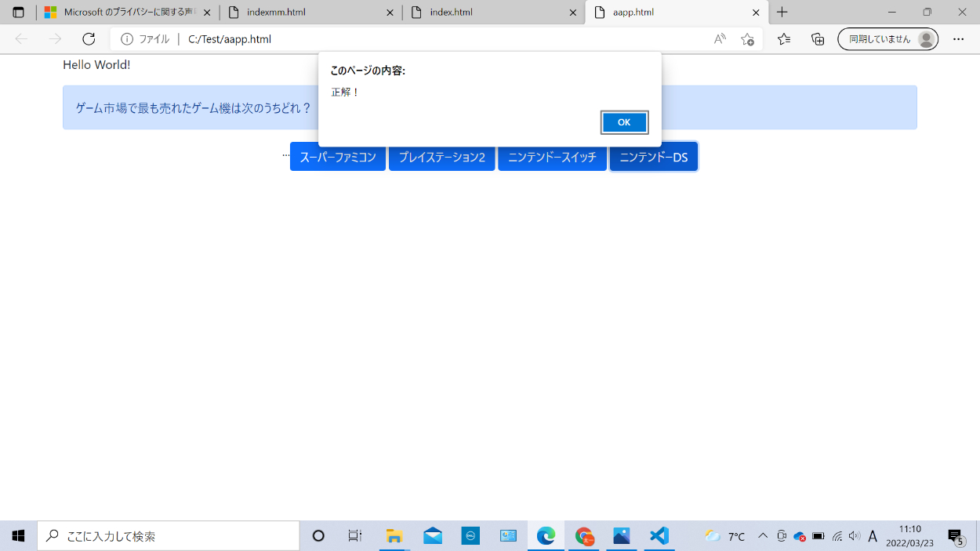Open the Collections icon in toolbar
This screenshot has height=551, width=980.
(x=818, y=39)
